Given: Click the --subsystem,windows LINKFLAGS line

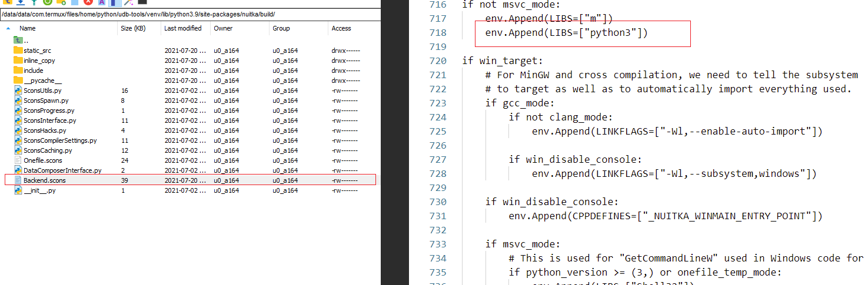Looking at the screenshot, I should 674,174.
